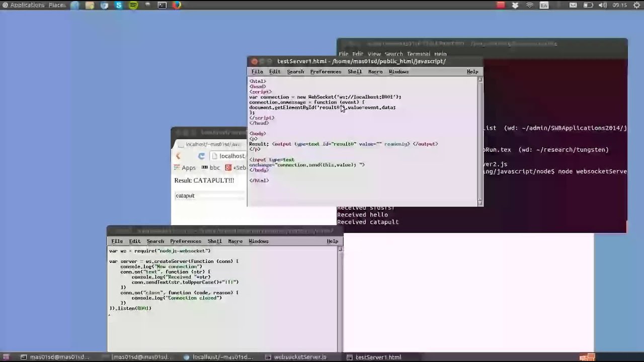The width and height of the screenshot is (644, 362).
Task: Open Windows menu in websocketServer.js editor
Action: click(259, 241)
